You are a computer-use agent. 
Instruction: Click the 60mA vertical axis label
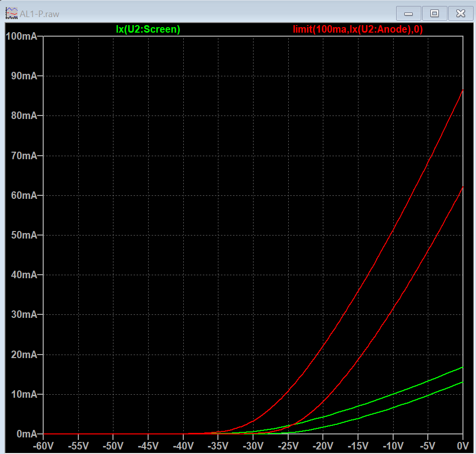point(24,195)
